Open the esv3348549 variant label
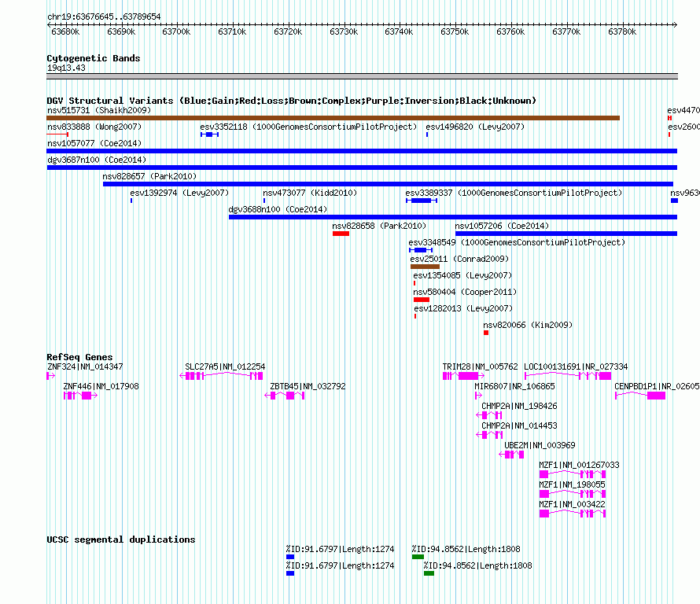 coord(517,242)
